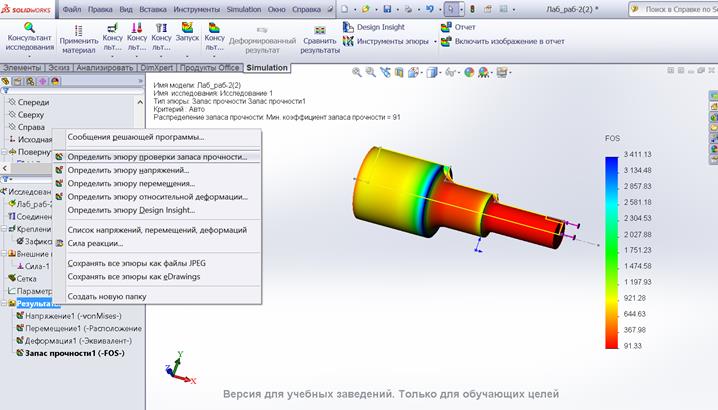Switch to the Анализировать tab
This screenshot has width=718, height=410.
pos(105,67)
